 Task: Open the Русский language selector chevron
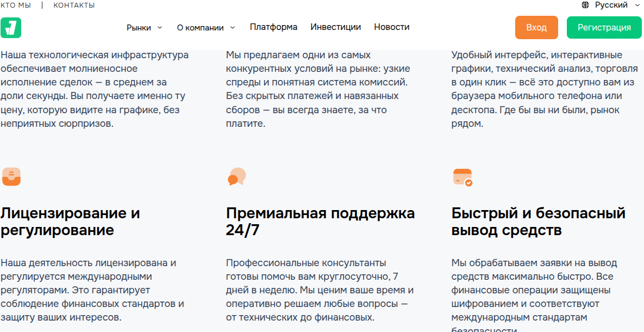[638, 5]
